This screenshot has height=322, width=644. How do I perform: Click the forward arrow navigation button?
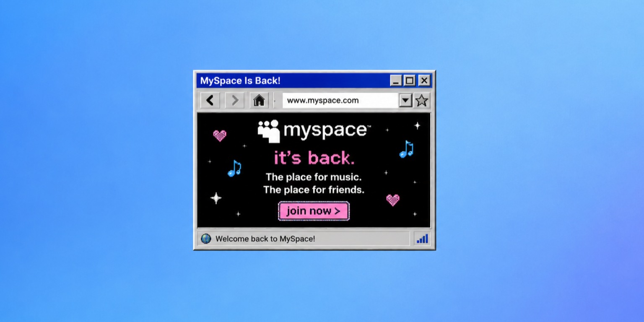(235, 101)
